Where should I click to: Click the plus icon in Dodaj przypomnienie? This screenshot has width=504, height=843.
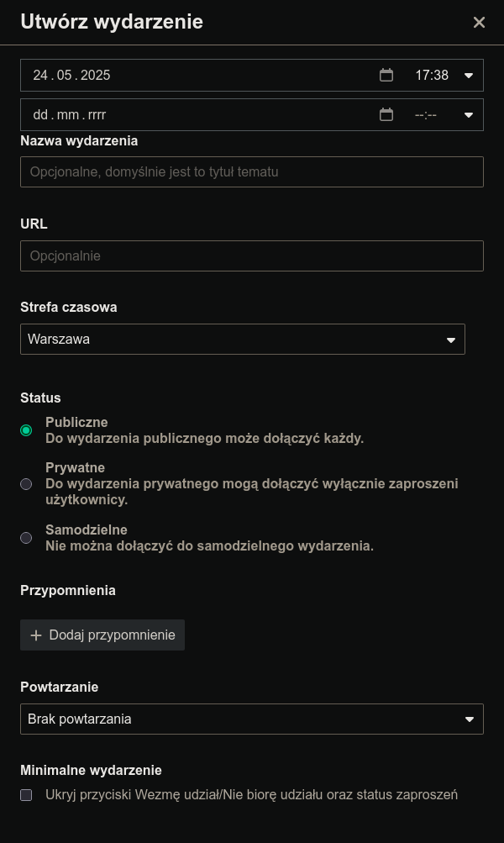coord(36,635)
